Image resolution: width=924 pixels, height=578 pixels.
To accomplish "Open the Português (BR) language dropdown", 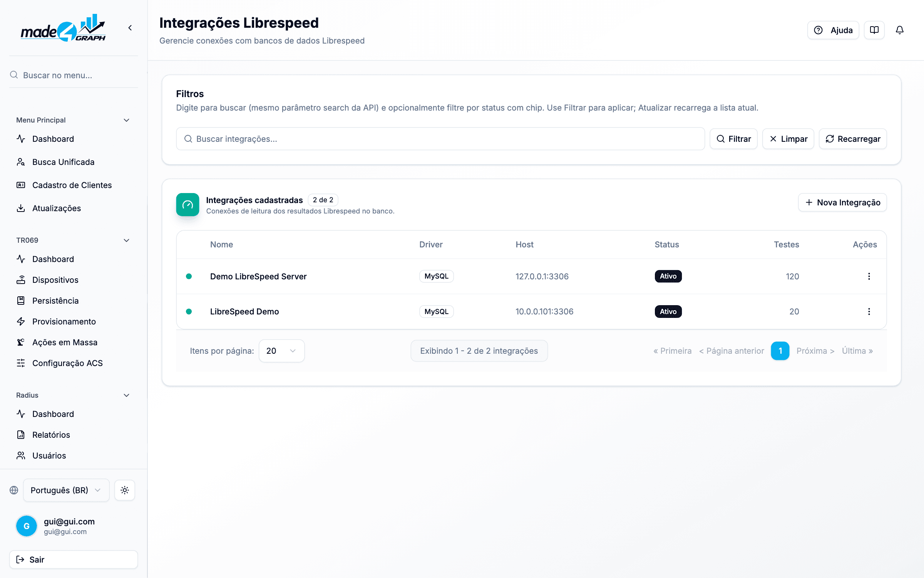I will [66, 490].
